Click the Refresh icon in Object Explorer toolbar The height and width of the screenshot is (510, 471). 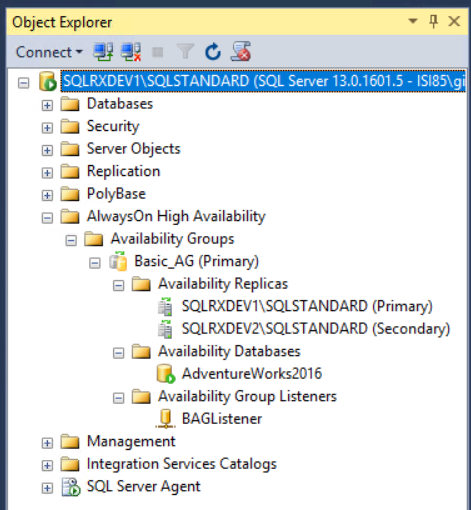coord(213,52)
